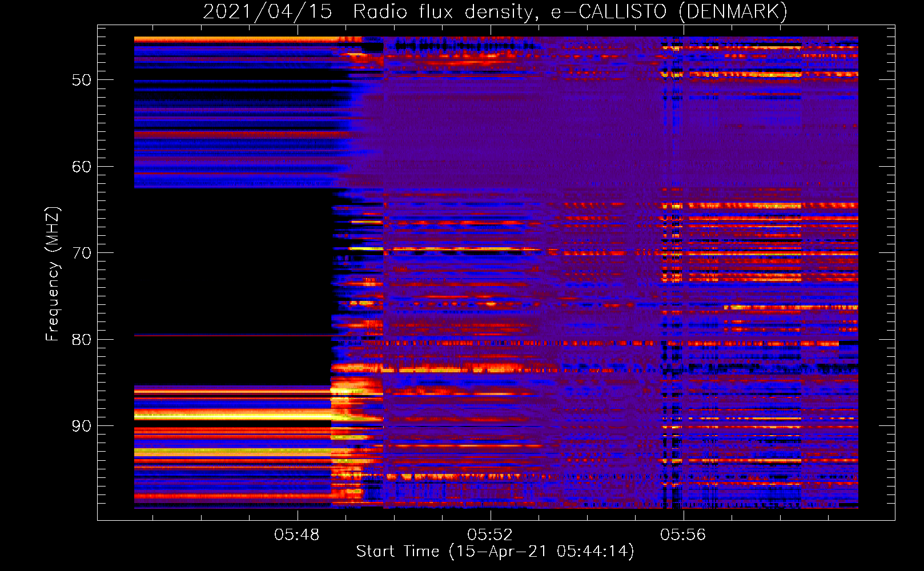924x571 pixels.
Task: Click the 80 frequency tick label
Action: point(82,340)
